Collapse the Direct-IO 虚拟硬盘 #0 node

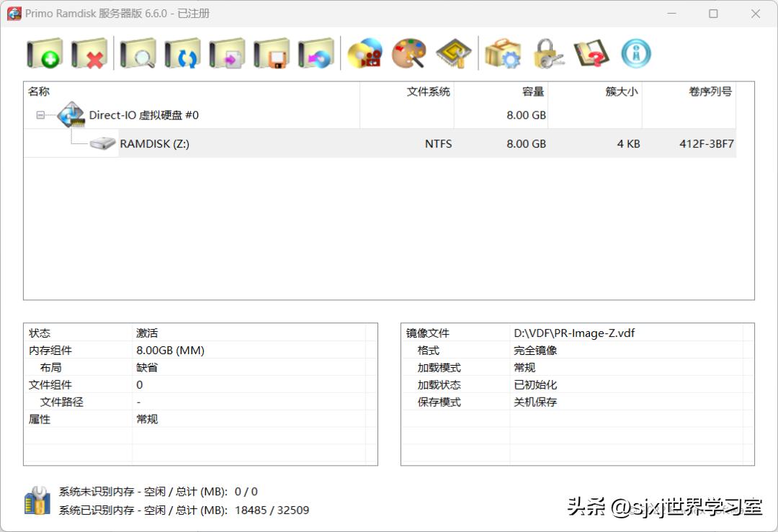coord(41,114)
